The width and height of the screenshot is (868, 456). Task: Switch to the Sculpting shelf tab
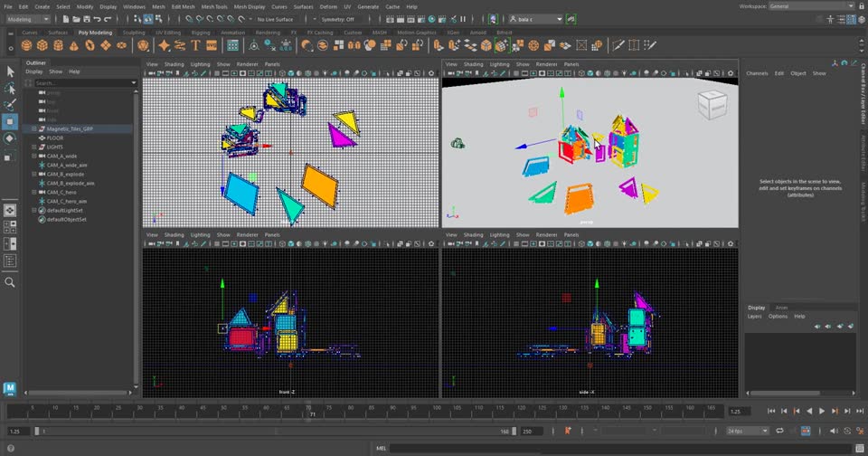point(134,33)
